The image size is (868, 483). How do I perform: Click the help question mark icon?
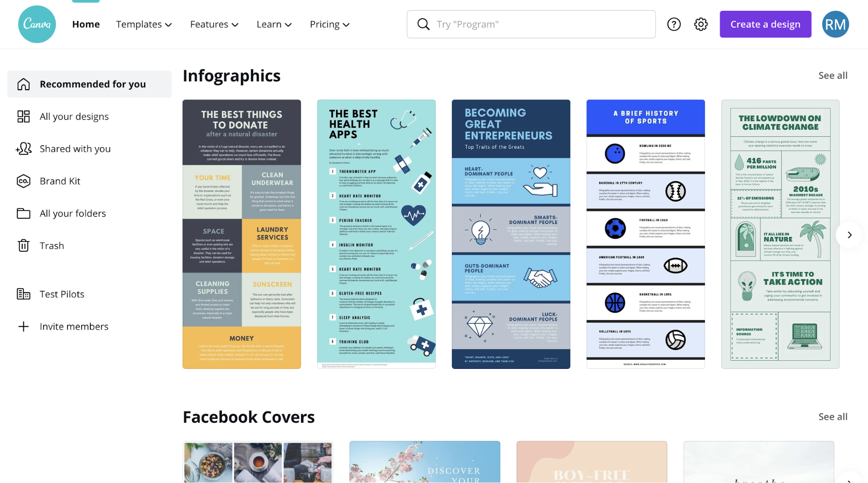tap(673, 24)
